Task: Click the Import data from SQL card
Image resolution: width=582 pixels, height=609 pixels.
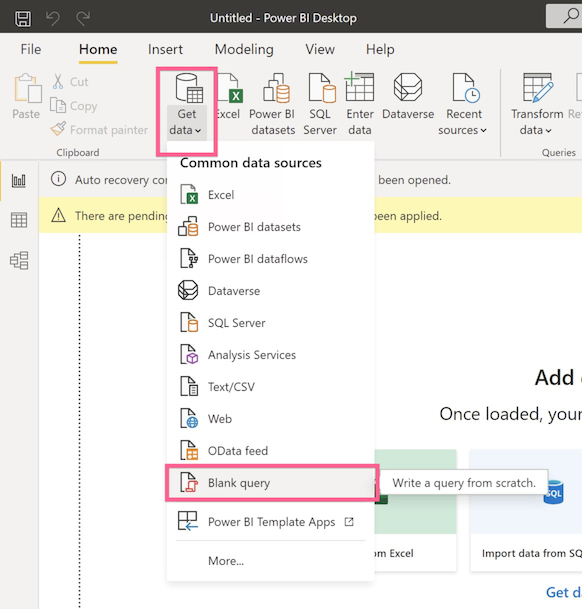Action: click(526, 511)
